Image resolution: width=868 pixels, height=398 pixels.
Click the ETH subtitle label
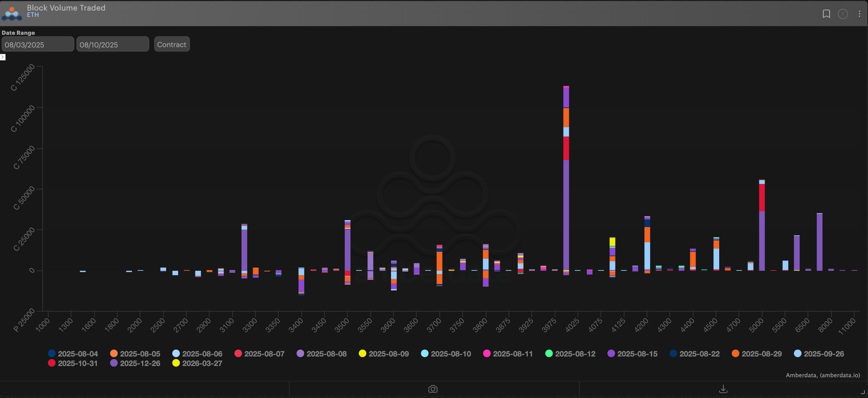tap(33, 15)
